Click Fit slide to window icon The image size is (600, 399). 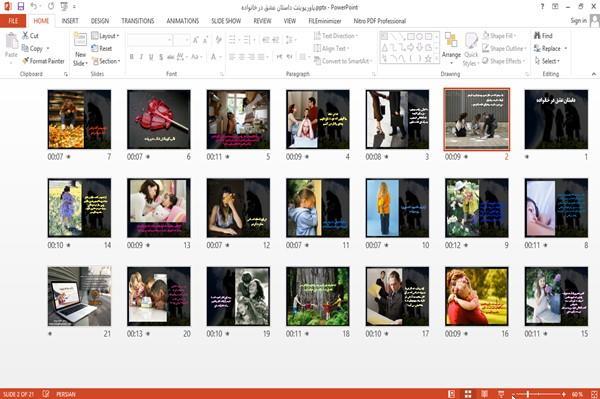click(x=594, y=394)
